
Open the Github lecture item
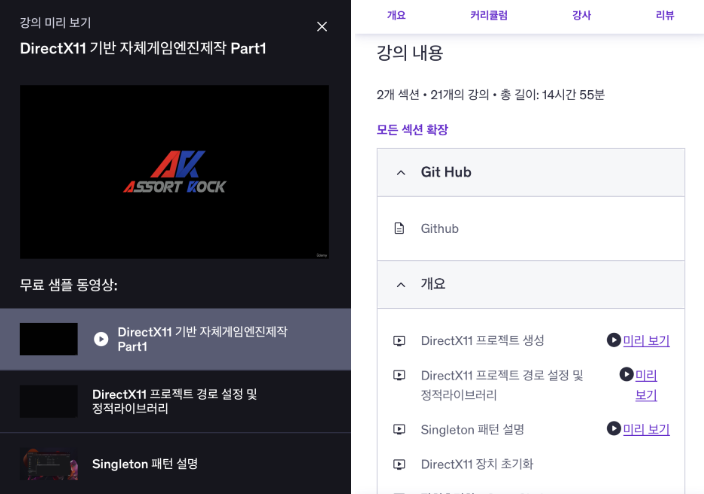point(440,229)
